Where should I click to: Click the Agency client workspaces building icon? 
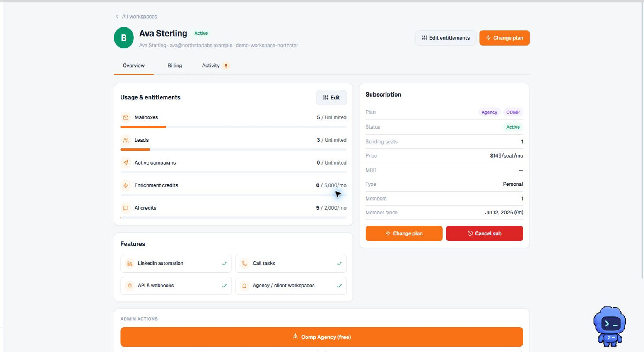(244, 286)
